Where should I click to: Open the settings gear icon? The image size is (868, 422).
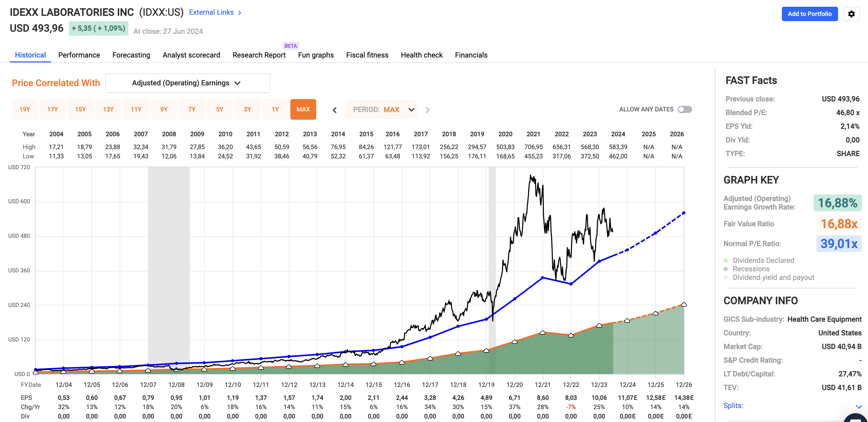851,14
